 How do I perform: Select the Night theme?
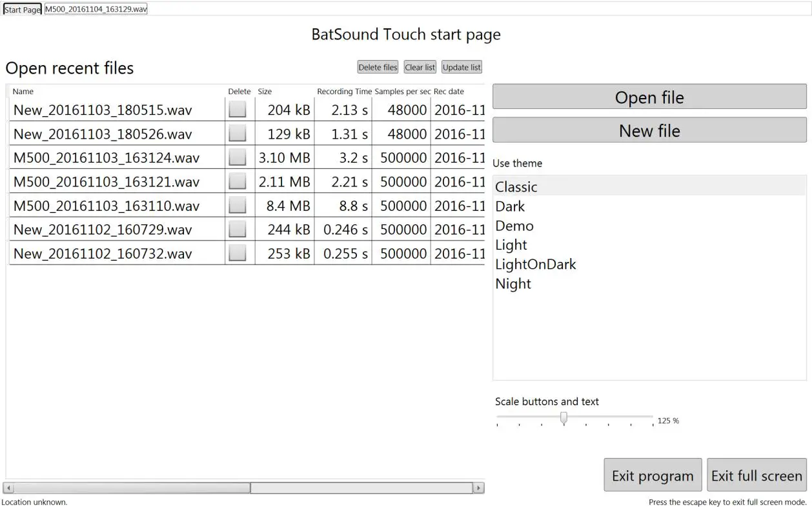[x=513, y=284]
